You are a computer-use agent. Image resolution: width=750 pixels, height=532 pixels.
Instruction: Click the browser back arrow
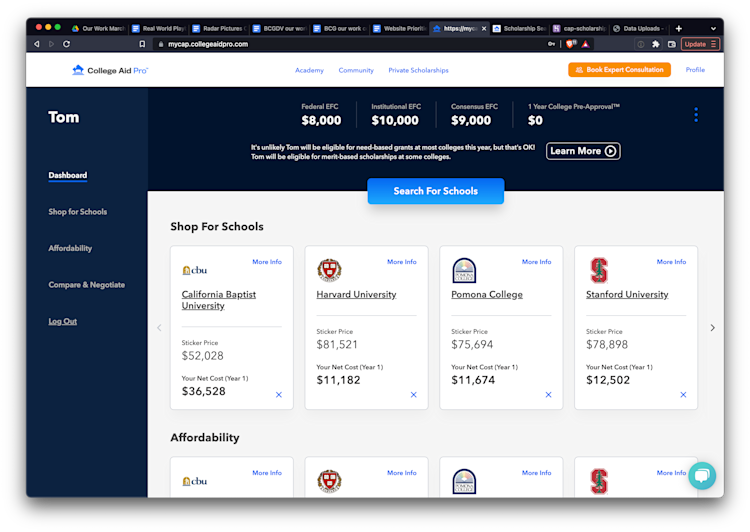pyautogui.click(x=37, y=44)
